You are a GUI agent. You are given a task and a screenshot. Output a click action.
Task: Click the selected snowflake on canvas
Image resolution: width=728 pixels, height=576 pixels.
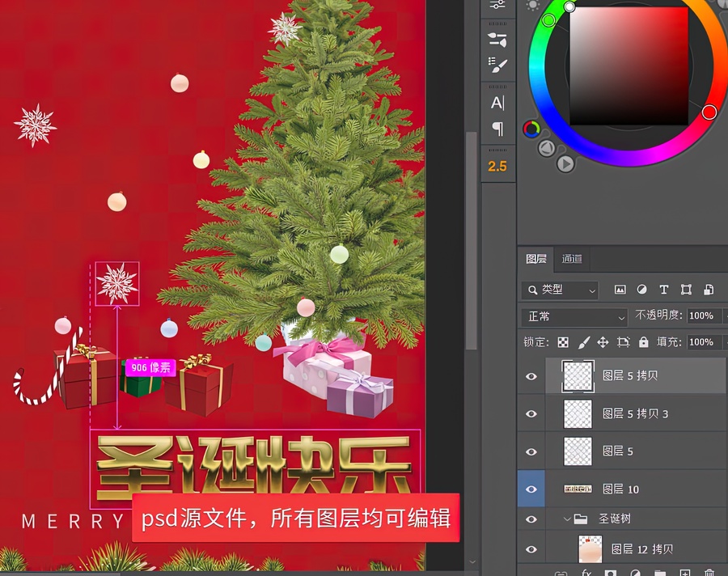pos(117,284)
